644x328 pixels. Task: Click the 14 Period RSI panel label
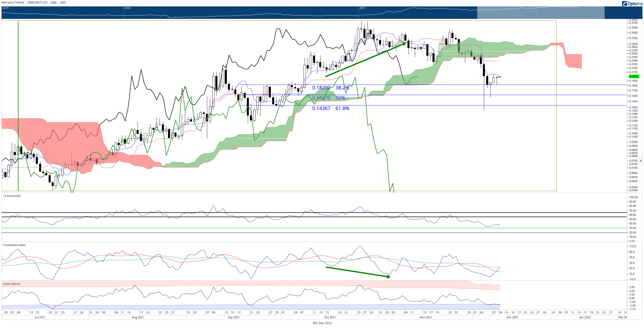point(12,196)
